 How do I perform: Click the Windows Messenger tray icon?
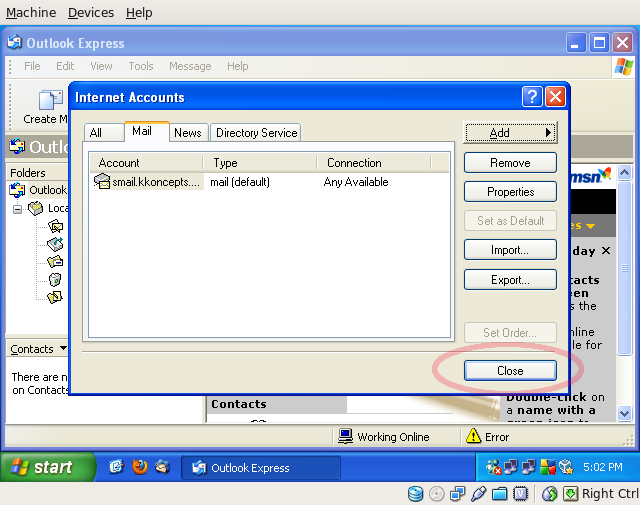(x=493, y=467)
